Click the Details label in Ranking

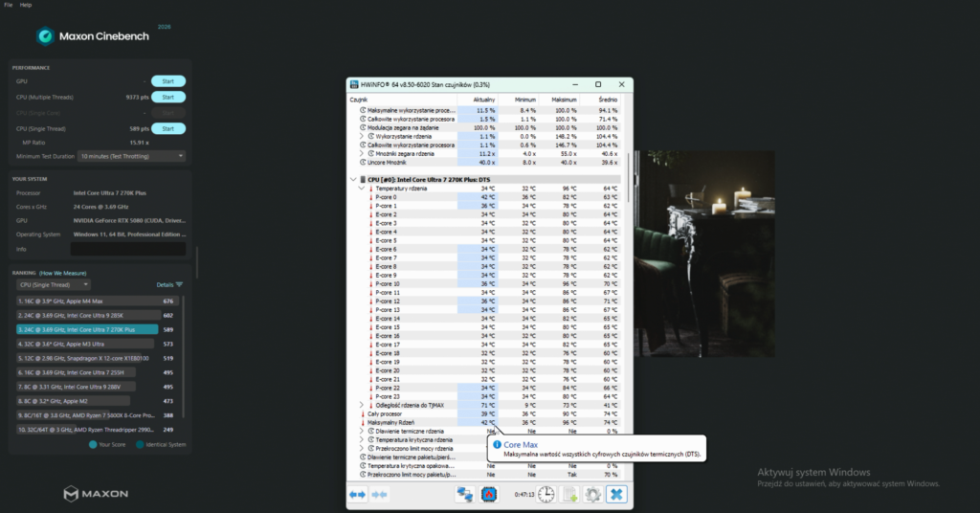pos(165,284)
